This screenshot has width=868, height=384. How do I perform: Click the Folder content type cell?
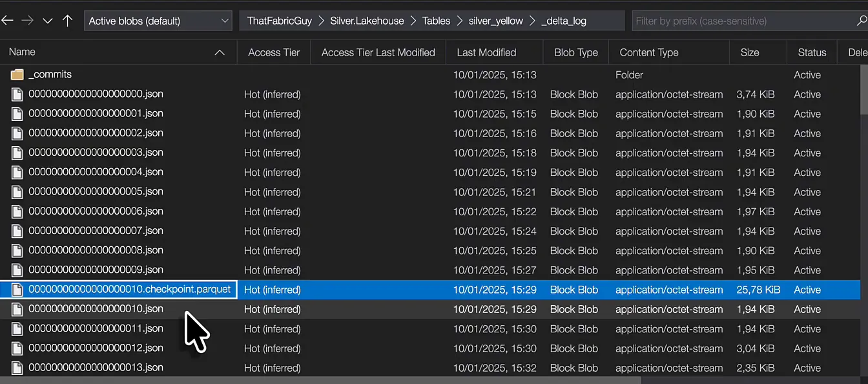630,75
